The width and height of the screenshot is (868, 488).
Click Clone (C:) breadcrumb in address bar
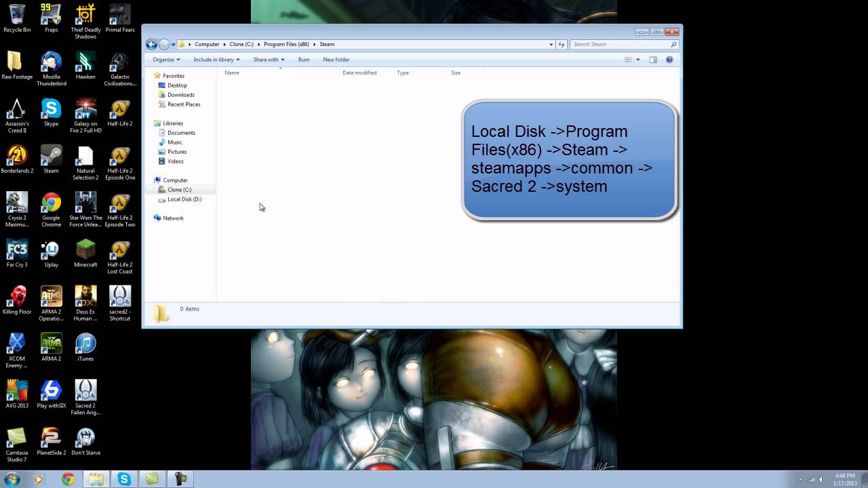[241, 44]
